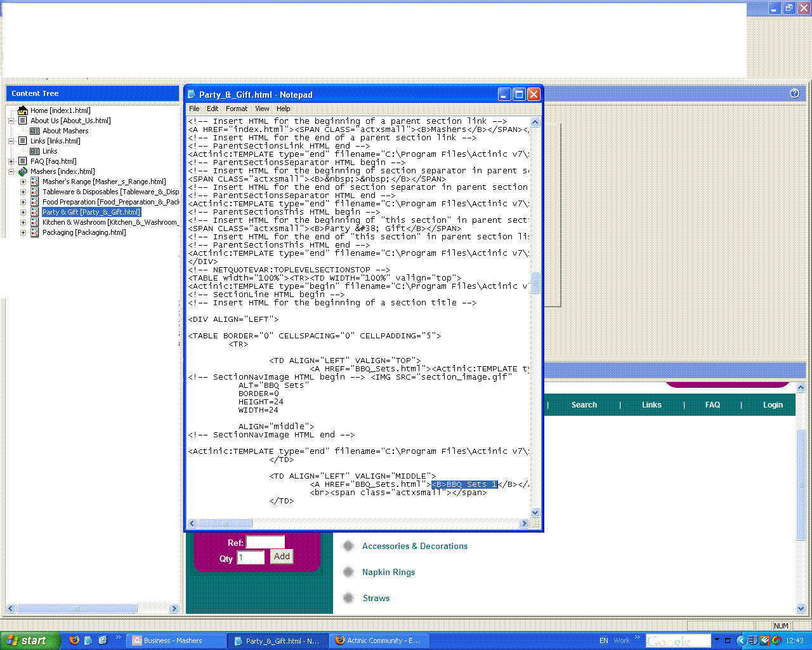
Task: Click the Party & Gift section icon
Action: (35, 212)
